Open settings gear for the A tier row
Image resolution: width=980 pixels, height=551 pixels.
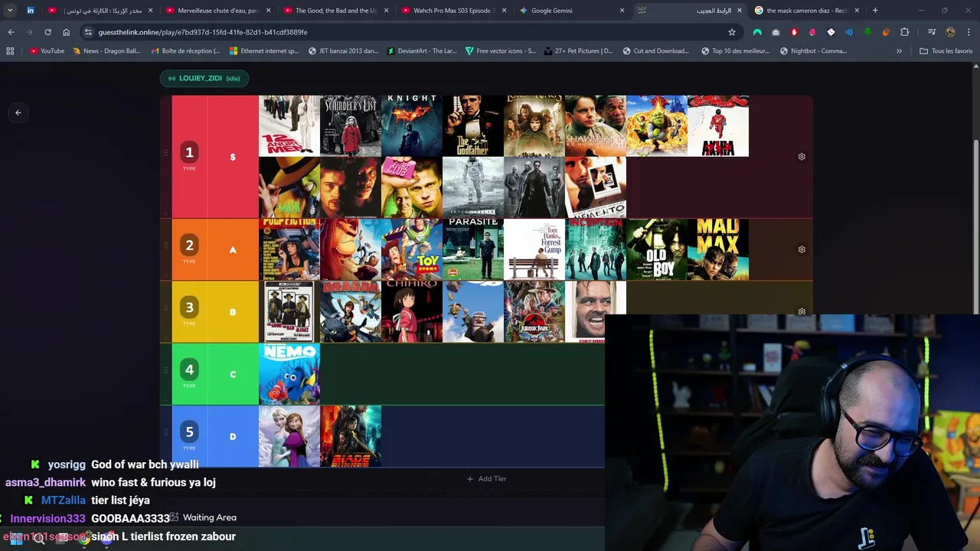pyautogui.click(x=802, y=249)
